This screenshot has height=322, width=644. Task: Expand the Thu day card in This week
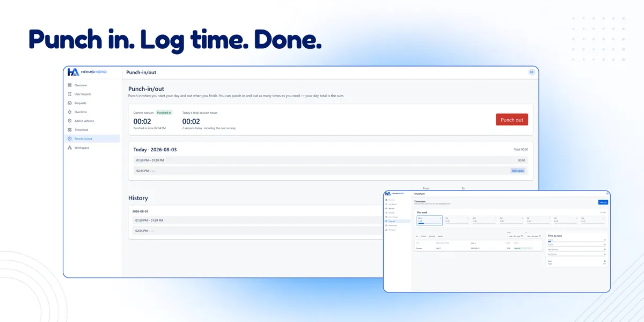(511, 221)
